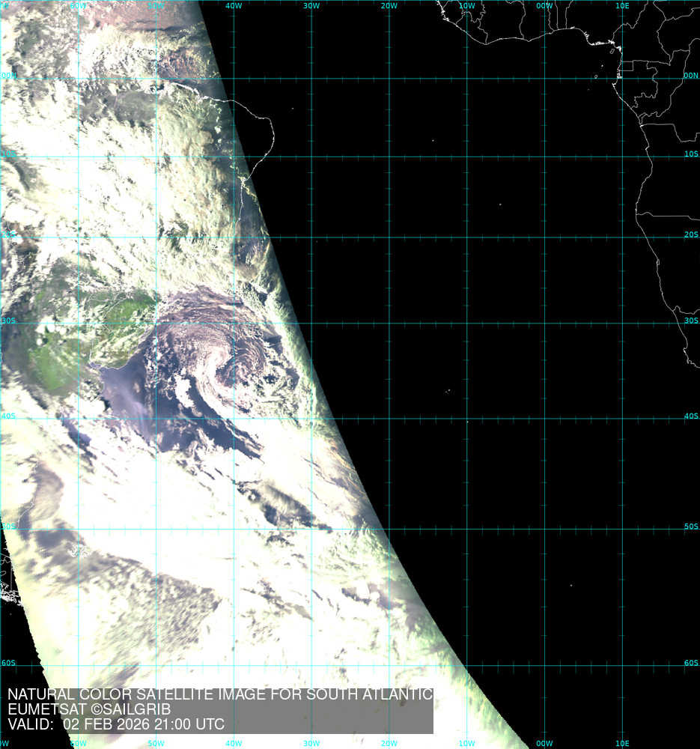Click the EUMETSAT ©SAILGRIB credit text
Screen dimensions: 700x749
89,709
